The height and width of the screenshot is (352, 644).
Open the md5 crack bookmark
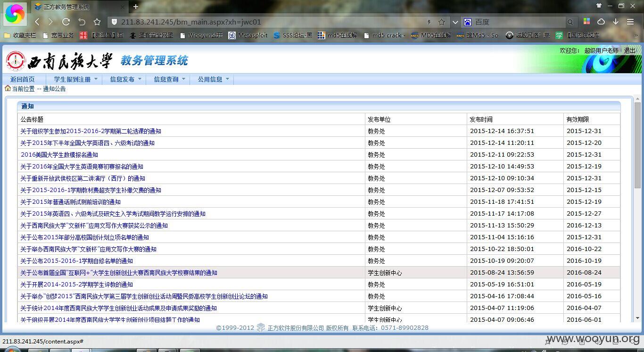click(x=384, y=35)
